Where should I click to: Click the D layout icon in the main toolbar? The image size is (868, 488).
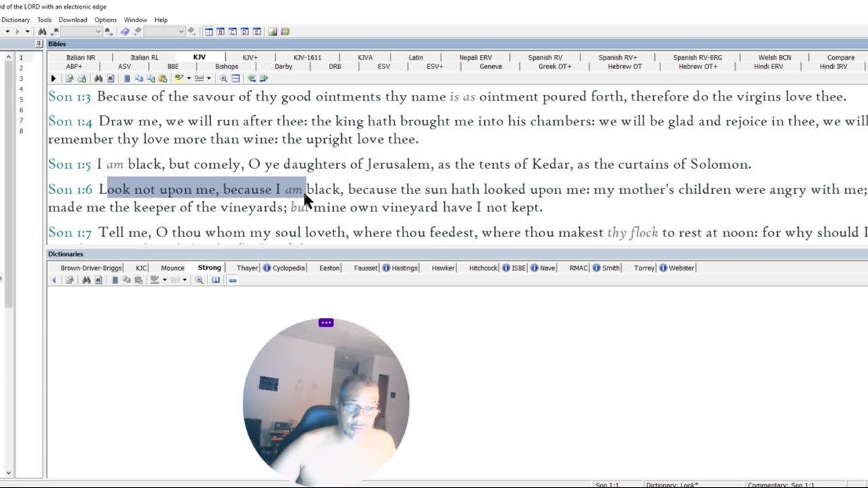[x=245, y=32]
